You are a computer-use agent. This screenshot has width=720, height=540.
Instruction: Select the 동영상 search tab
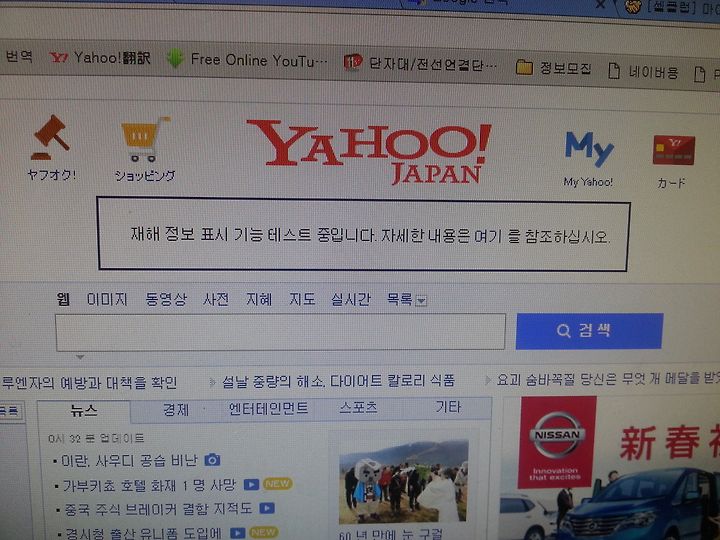(x=166, y=299)
